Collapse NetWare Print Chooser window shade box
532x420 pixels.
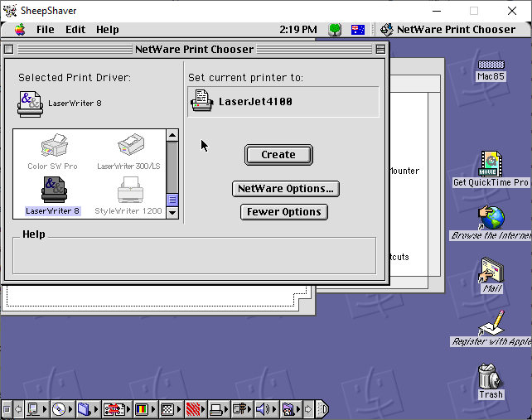[x=380, y=50]
